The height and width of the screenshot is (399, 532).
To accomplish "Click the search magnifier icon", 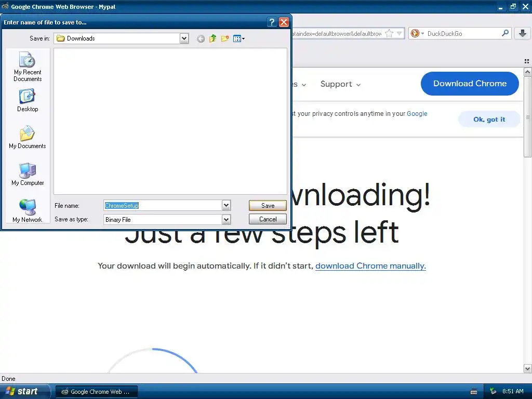I will pos(505,33).
